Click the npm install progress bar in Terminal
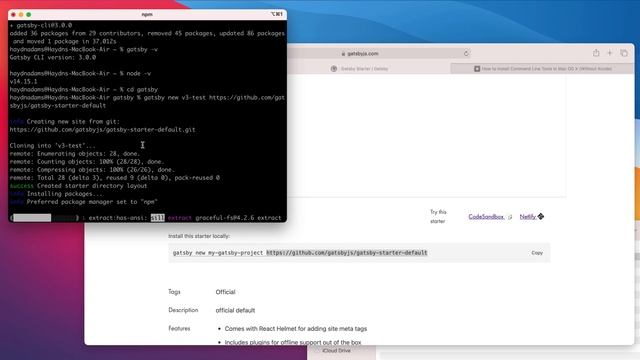Image resolution: width=640 pixels, height=360 pixels. tap(44, 218)
